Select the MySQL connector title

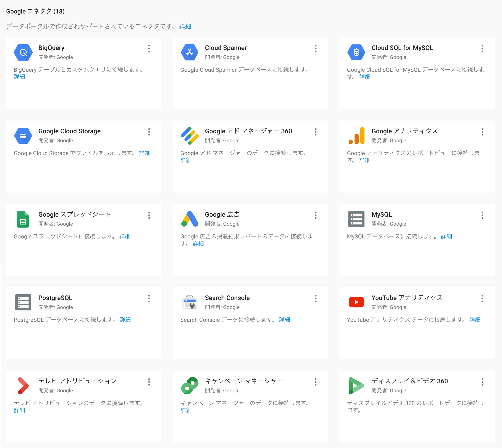coord(382,214)
